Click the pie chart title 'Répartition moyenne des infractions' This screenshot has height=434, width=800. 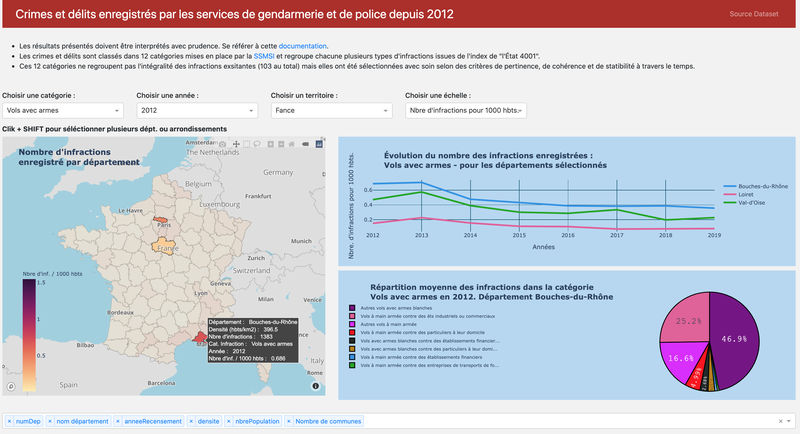tap(491, 292)
